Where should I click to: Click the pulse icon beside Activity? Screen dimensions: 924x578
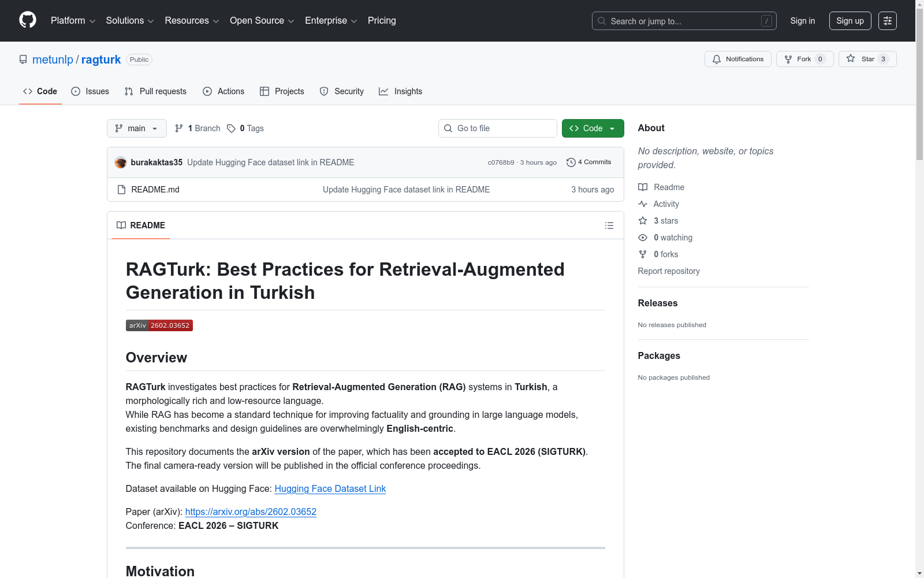(x=643, y=204)
